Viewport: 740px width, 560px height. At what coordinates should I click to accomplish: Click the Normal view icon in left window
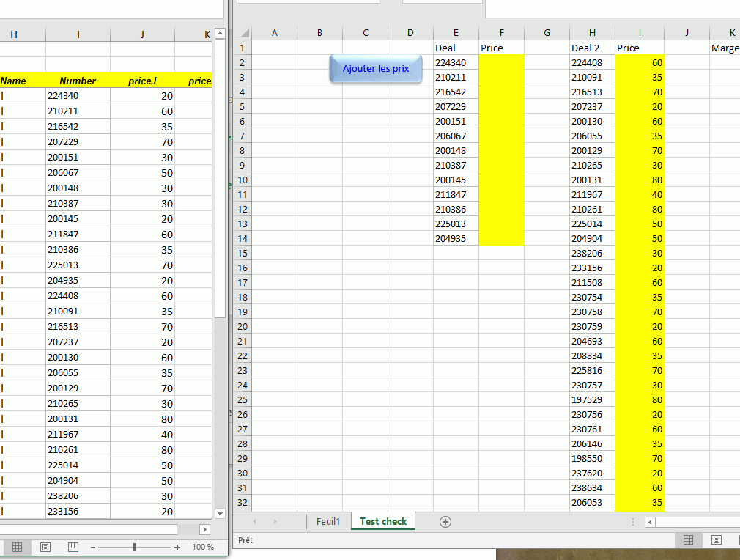click(17, 548)
